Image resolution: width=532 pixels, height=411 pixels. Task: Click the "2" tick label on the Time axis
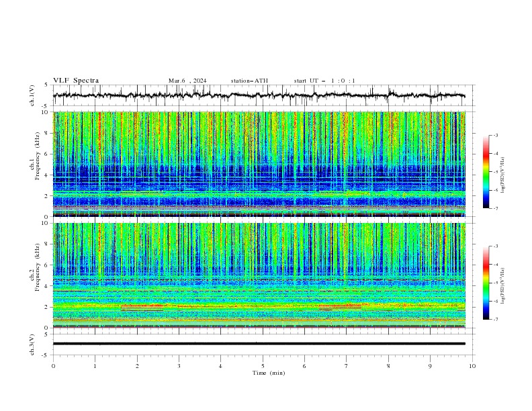click(x=137, y=366)
